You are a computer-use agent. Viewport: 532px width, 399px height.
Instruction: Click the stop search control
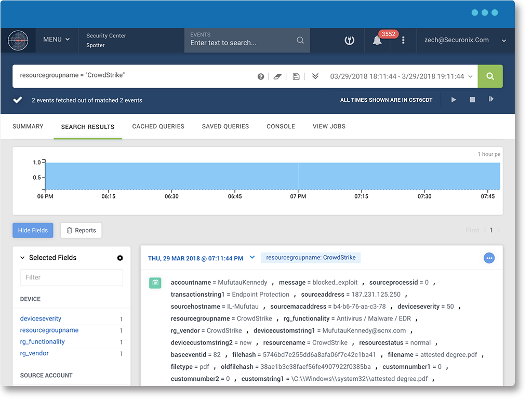click(472, 99)
